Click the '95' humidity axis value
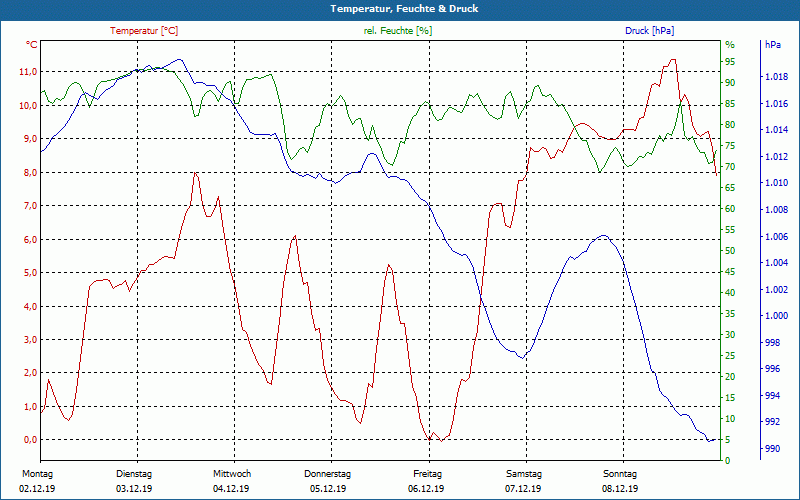 (x=730, y=62)
